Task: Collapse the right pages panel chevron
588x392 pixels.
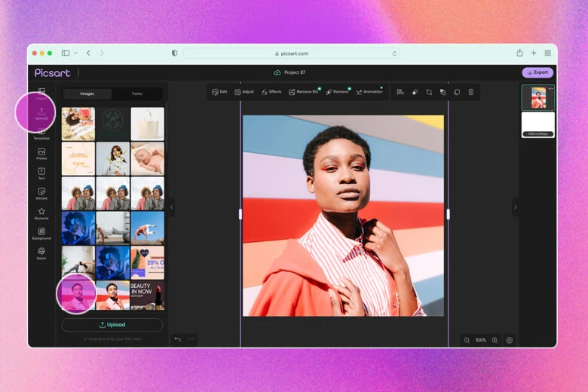Action: click(515, 207)
